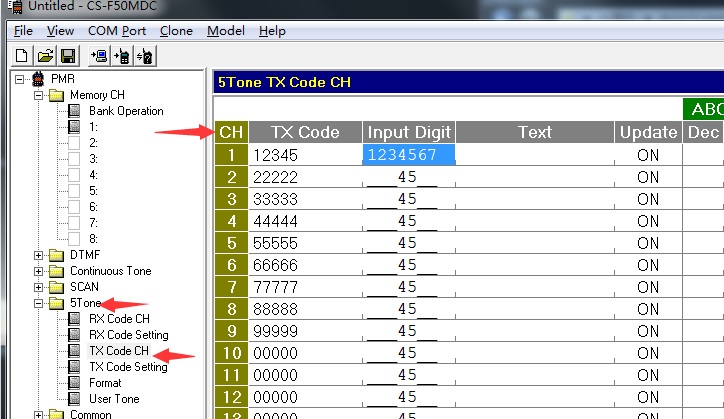Collapse the 5Tone folder
The height and width of the screenshot is (419, 724).
(x=39, y=303)
